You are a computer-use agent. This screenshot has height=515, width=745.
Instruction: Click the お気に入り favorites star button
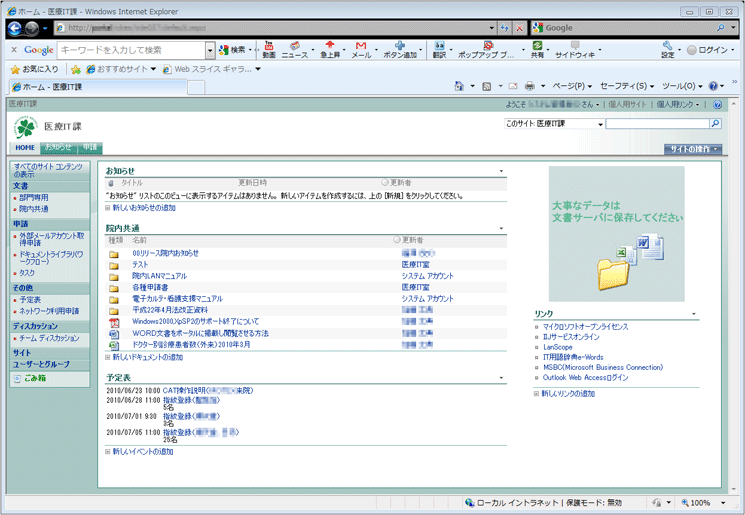coord(34,69)
